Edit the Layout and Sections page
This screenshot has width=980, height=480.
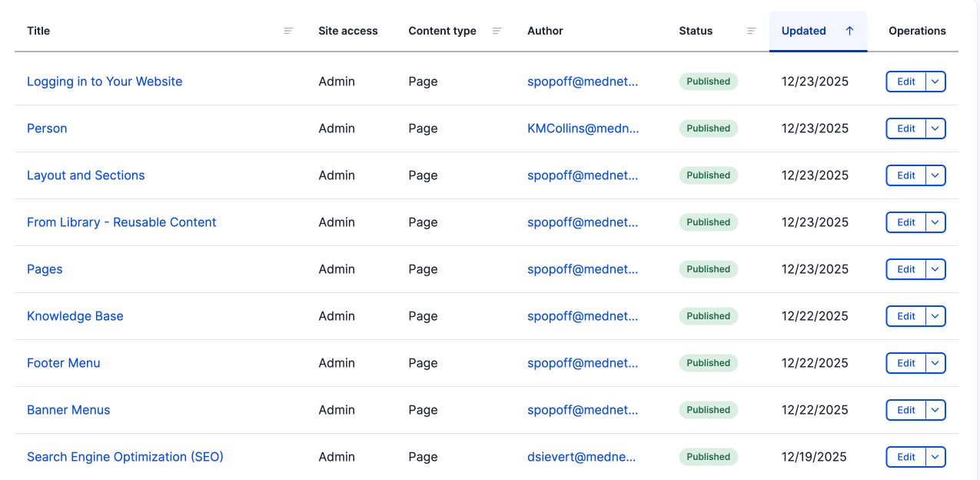(906, 175)
